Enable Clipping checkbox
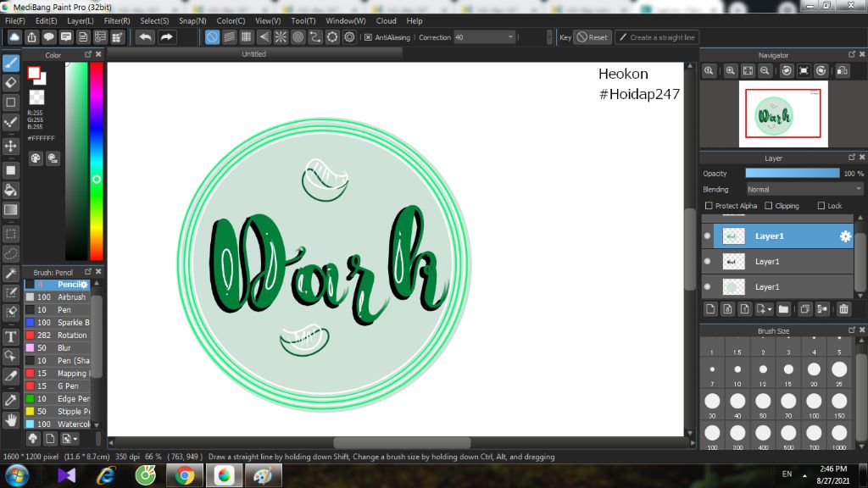Screen dimensions: 868x488 pos(768,205)
